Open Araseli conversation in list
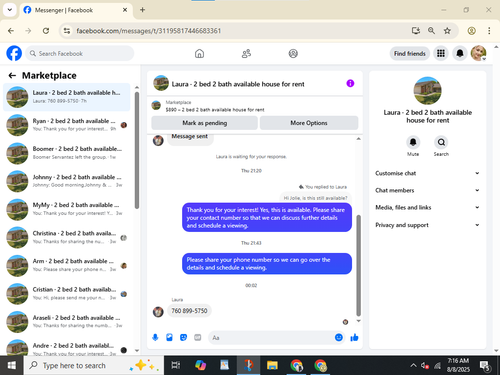The height and width of the screenshot is (375, 500). pos(67,322)
